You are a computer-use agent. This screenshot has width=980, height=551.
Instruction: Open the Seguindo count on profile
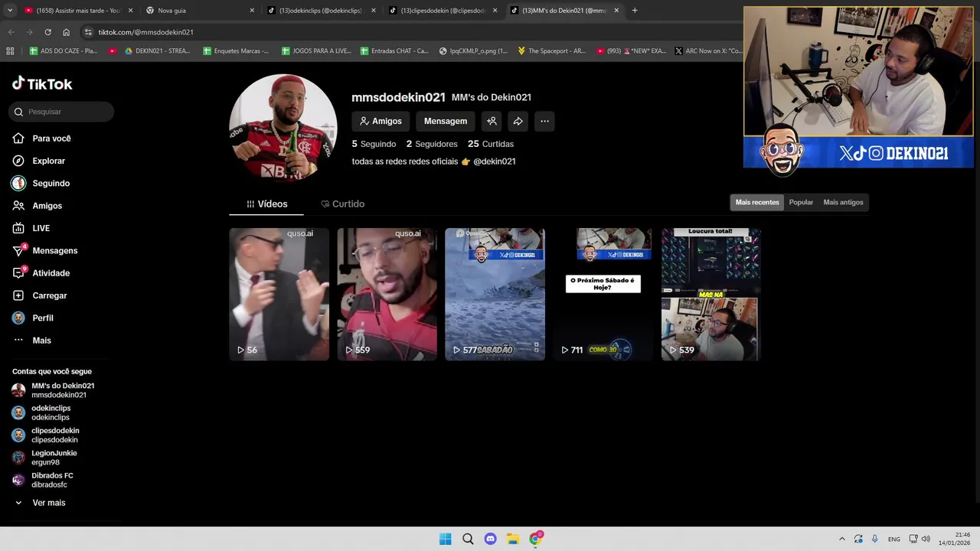[x=374, y=144]
